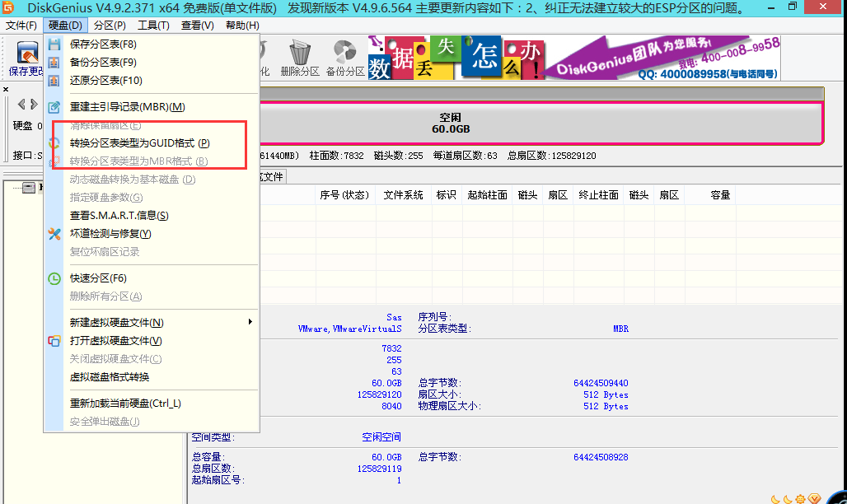Click the 起始柱面 column header
Screen dimensions: 847x504
[487, 195]
